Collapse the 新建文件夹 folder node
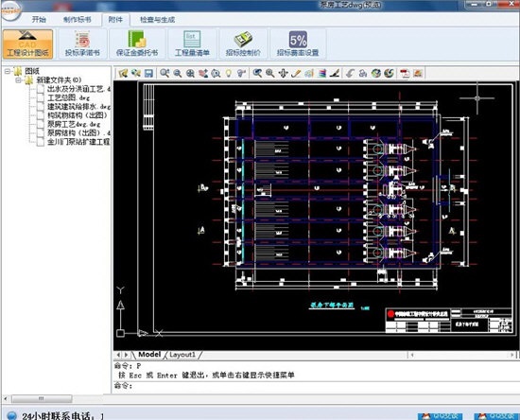 point(18,80)
